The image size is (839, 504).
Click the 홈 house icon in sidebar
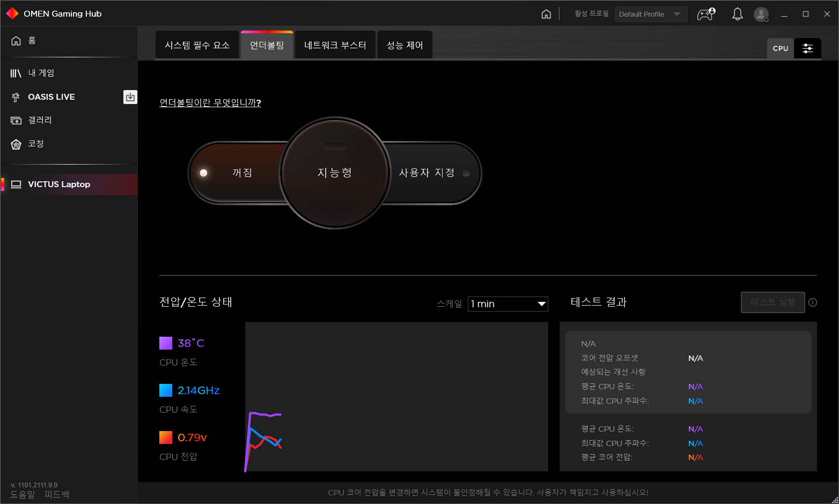pos(16,41)
